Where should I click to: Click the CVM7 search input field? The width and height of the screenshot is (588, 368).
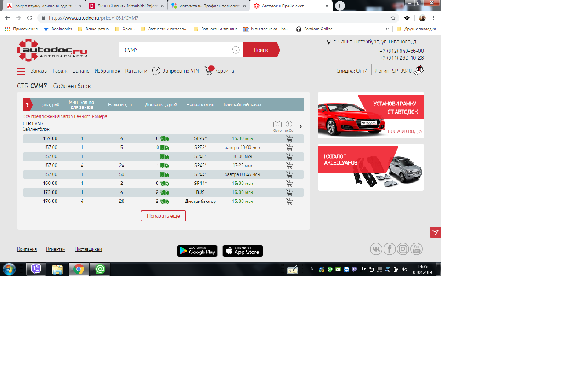(175, 50)
